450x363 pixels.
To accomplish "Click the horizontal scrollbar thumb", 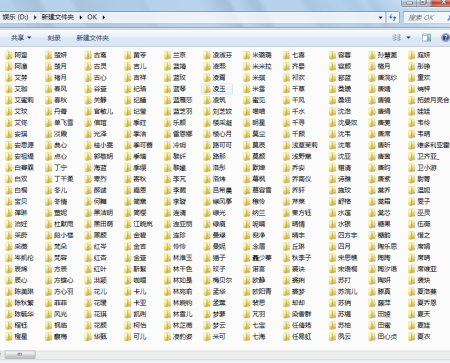I will [20, 354].
